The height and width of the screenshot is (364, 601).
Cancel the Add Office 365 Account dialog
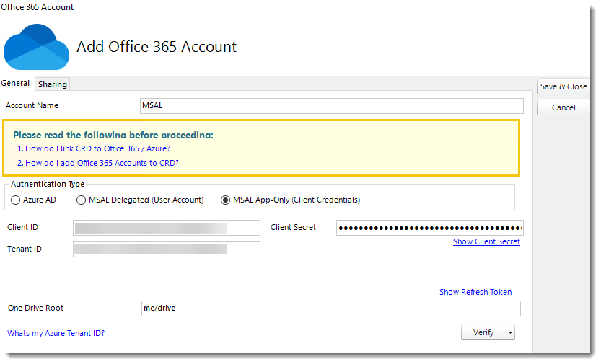click(563, 107)
